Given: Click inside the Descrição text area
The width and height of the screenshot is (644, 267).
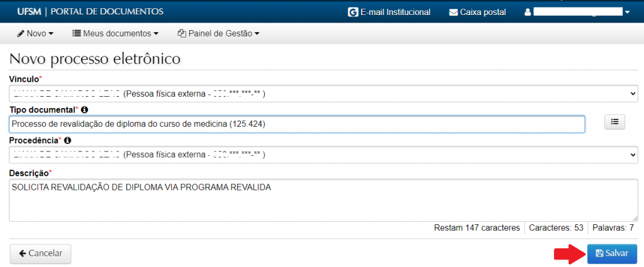Looking at the screenshot, I should [323, 201].
